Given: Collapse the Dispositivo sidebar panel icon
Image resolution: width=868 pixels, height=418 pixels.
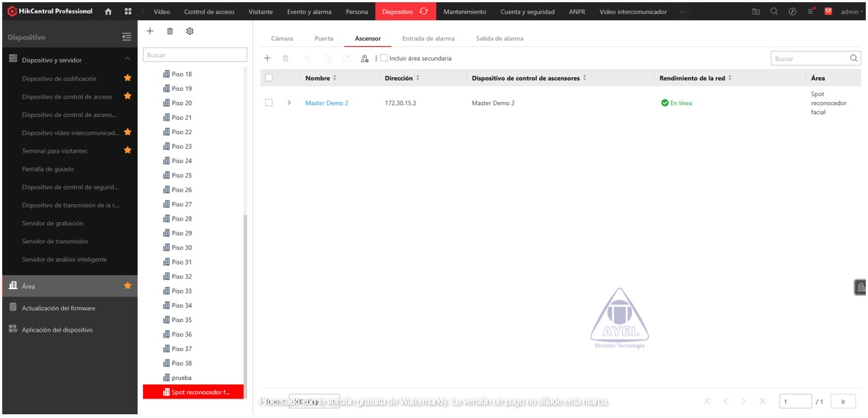Looking at the screenshot, I should (x=127, y=37).
